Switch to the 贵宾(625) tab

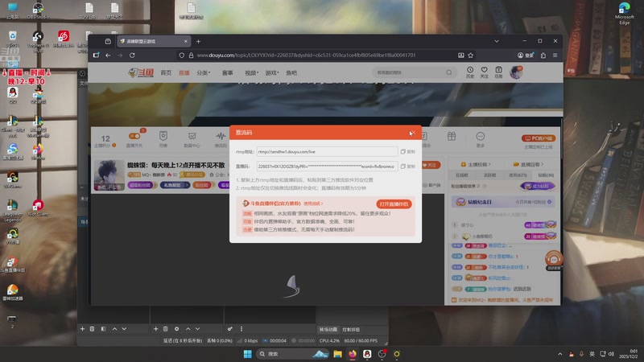[x=518, y=175]
